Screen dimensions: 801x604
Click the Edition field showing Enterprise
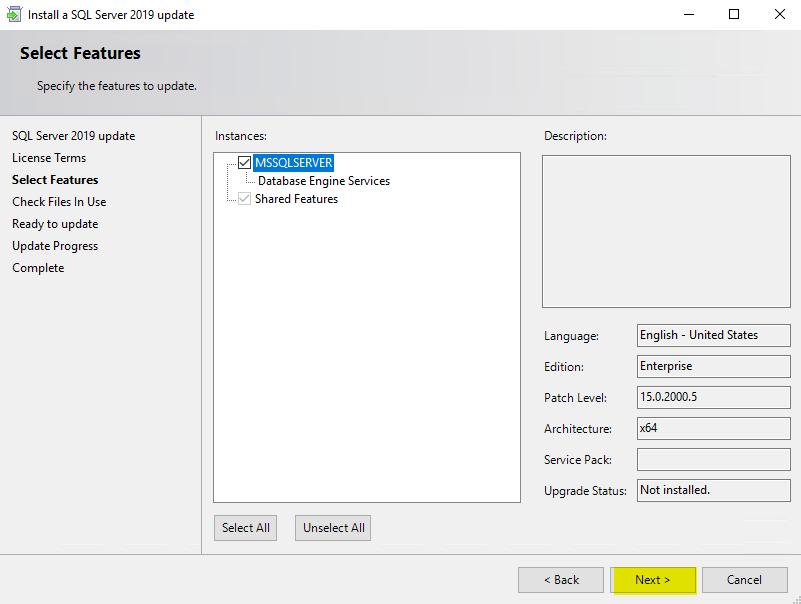713,367
